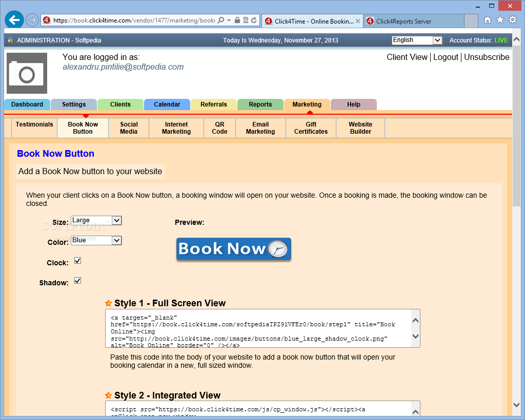
Task: Click the Book Now Button heading
Action: coord(55,154)
